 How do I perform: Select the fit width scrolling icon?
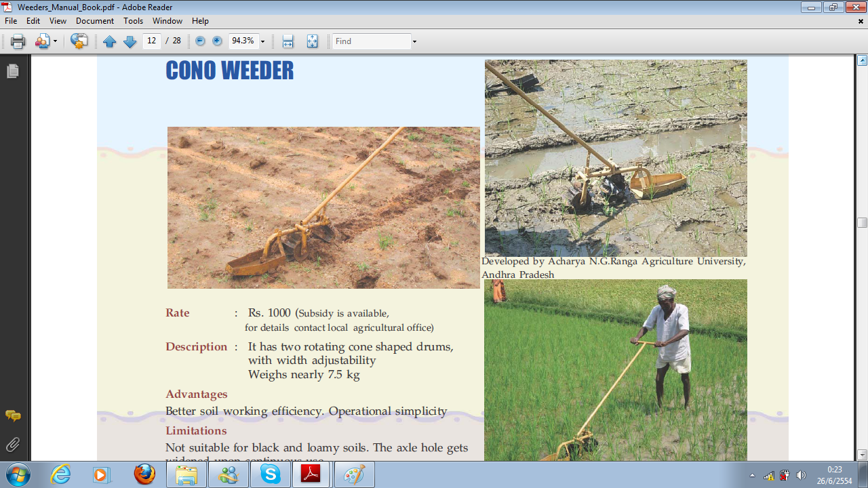[288, 42]
